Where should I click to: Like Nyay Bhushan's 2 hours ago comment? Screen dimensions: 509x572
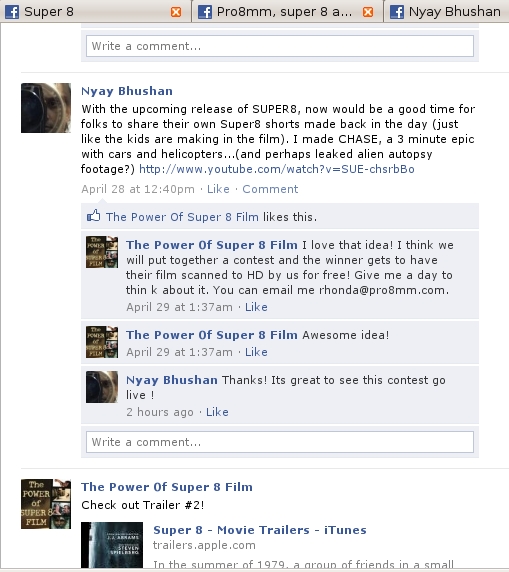(x=217, y=412)
